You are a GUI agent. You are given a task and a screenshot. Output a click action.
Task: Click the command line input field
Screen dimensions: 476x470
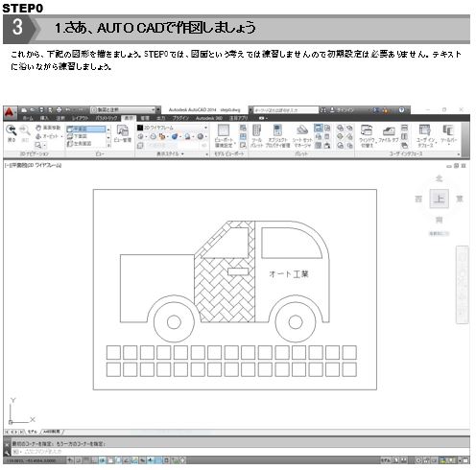[x=240, y=452]
